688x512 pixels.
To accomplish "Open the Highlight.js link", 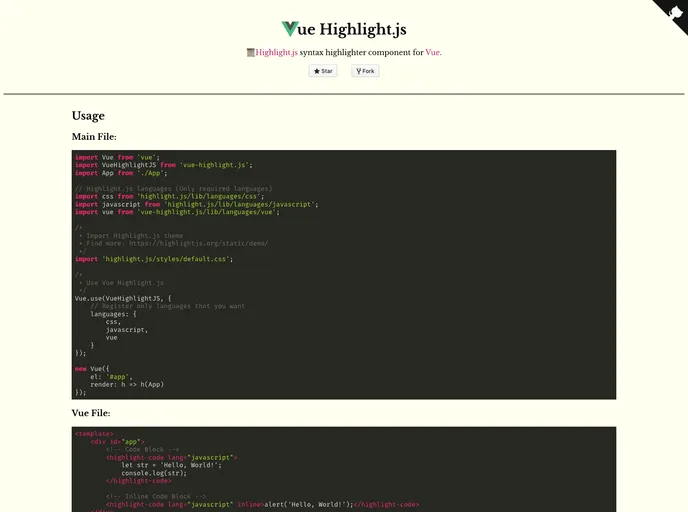I will click(x=276, y=52).
